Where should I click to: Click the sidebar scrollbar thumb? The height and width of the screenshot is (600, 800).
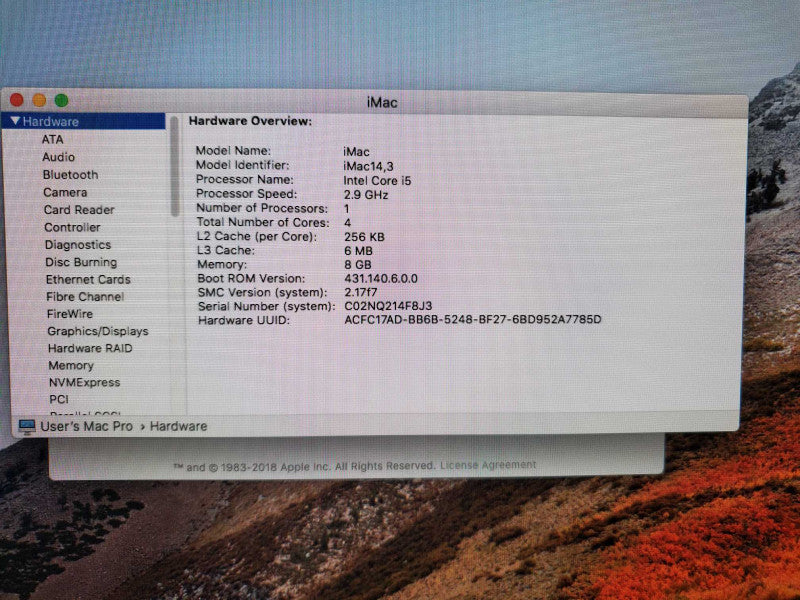(175, 166)
